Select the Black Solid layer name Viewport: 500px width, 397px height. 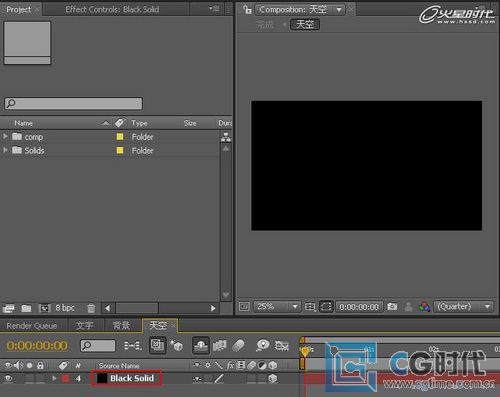pos(132,378)
